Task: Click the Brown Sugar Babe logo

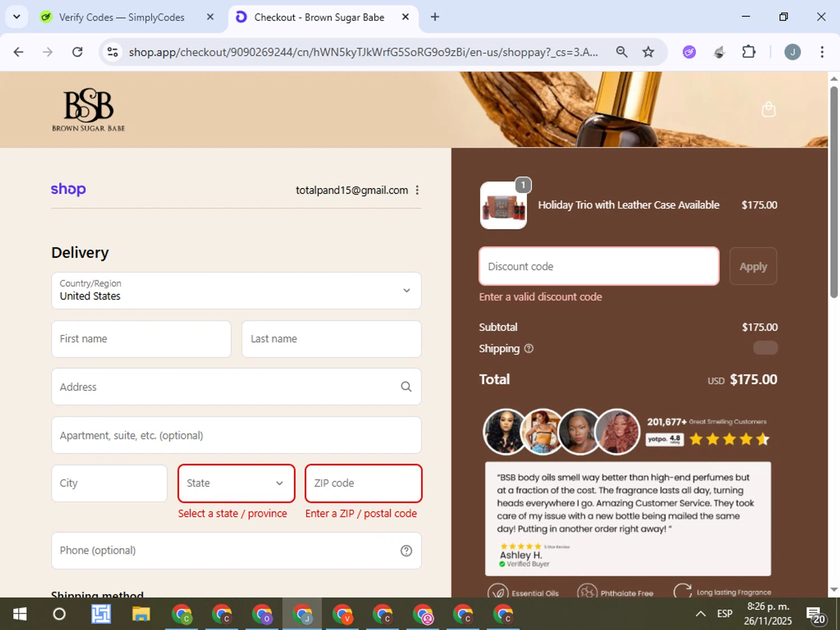Action: coord(88,110)
